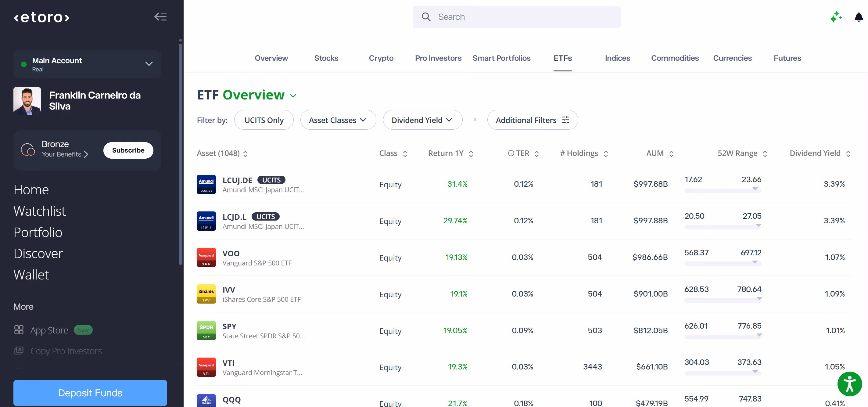868x407 pixels.
Task: Click the Subscribe button
Action: click(x=128, y=150)
